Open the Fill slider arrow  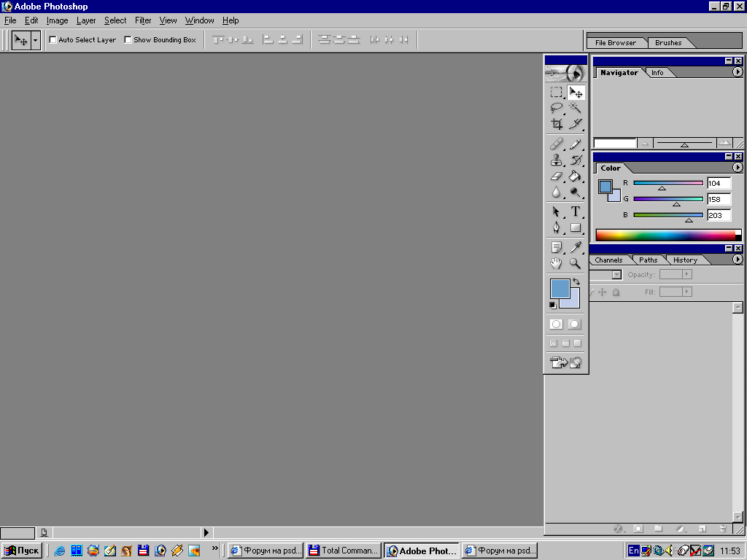point(687,292)
